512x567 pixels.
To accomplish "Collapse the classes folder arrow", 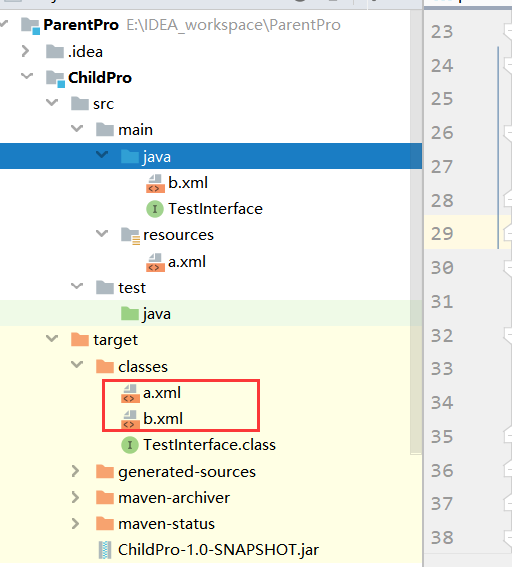I will tap(77, 364).
